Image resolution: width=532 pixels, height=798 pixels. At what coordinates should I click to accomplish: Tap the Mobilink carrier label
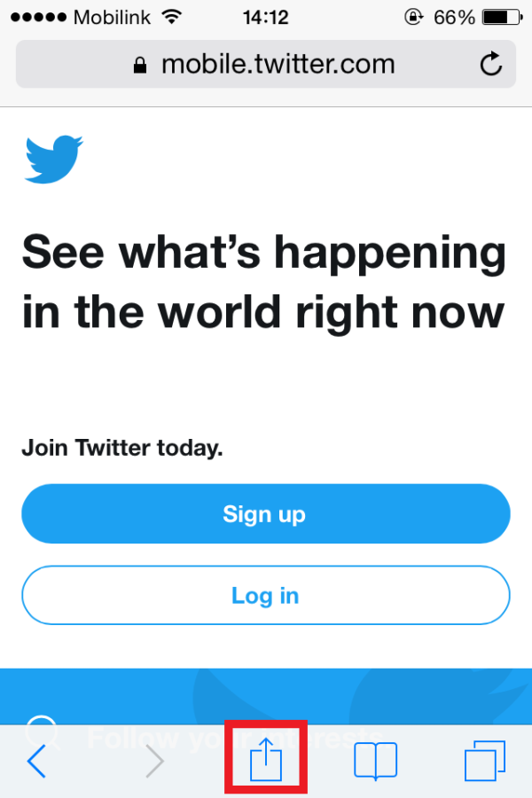(x=111, y=17)
